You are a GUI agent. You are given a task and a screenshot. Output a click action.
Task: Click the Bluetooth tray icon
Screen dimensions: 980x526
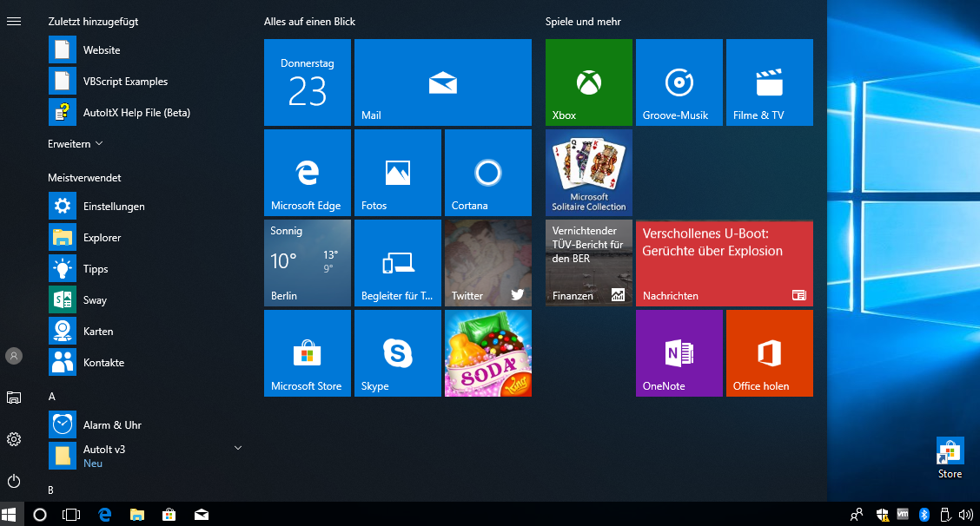(x=924, y=515)
